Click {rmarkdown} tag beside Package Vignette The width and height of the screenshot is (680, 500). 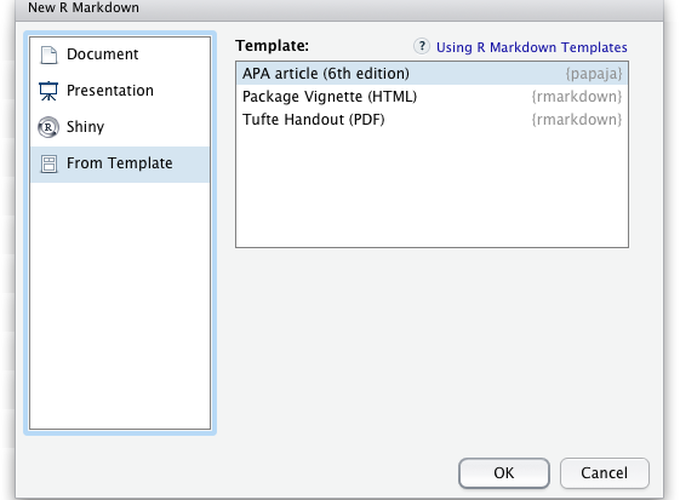pos(577,97)
